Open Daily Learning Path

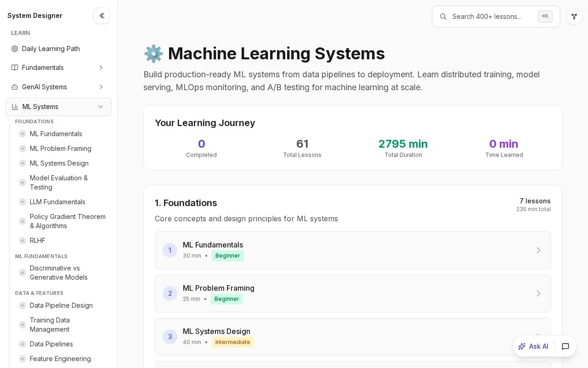(x=58, y=49)
